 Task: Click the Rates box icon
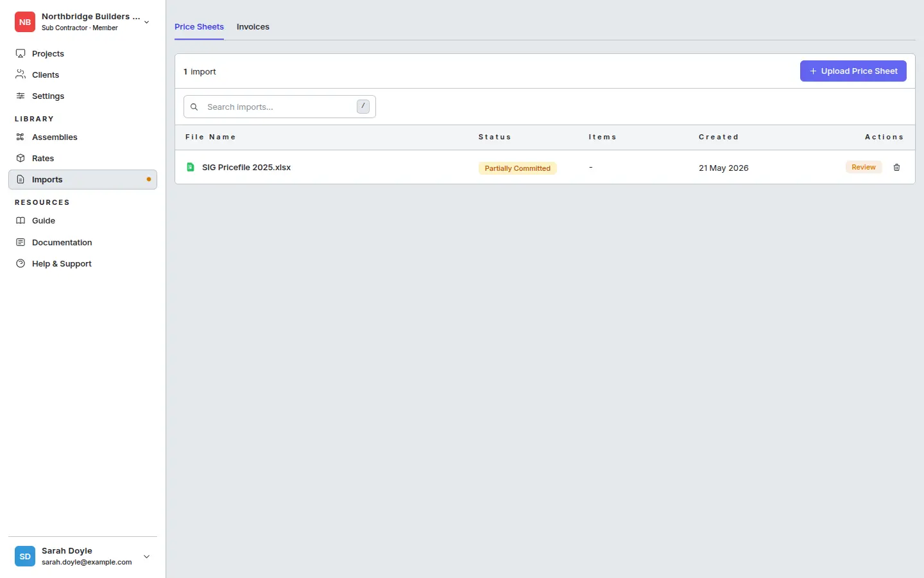tap(21, 158)
